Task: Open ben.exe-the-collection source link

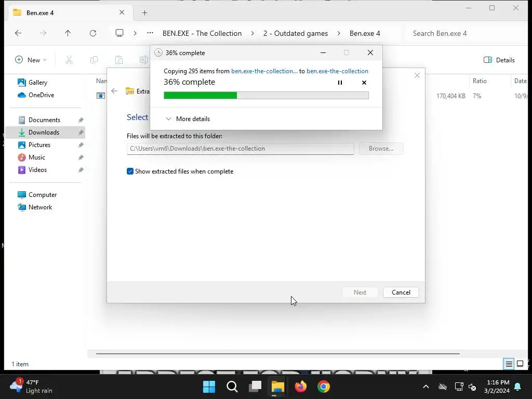Action: coord(264,71)
